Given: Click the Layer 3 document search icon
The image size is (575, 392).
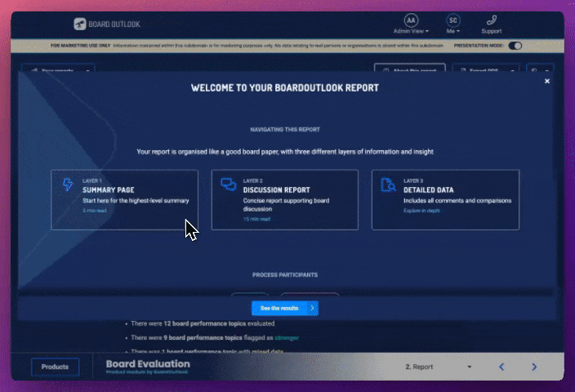Looking at the screenshot, I should pos(388,185).
